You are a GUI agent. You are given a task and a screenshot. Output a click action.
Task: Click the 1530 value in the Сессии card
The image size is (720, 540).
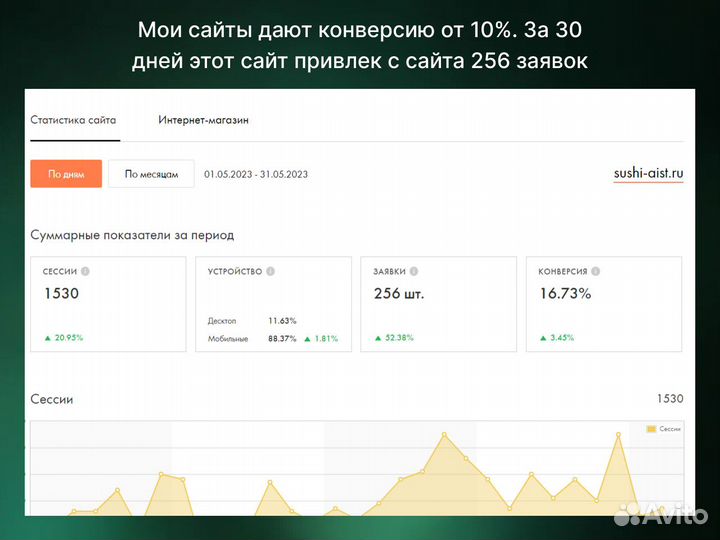61,294
